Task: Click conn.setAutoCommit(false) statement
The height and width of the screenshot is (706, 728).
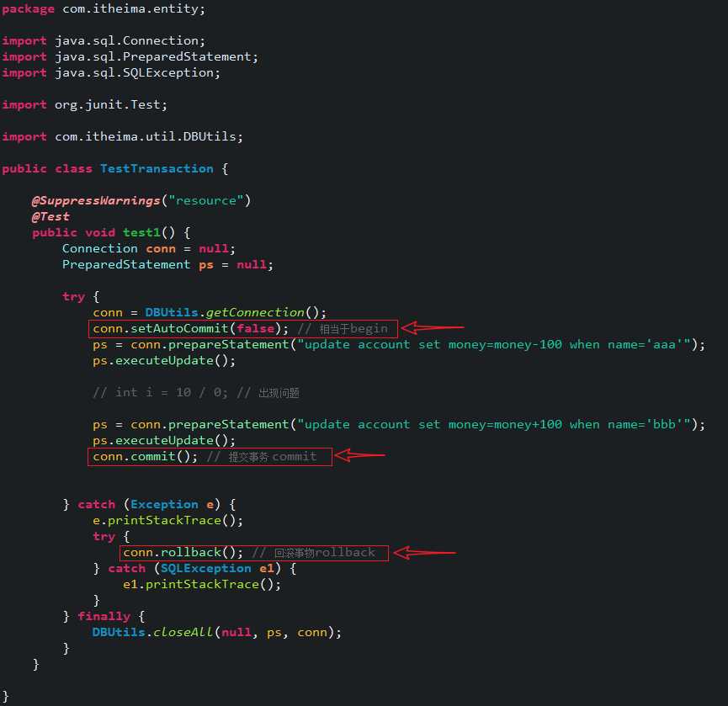Action: 190,329
